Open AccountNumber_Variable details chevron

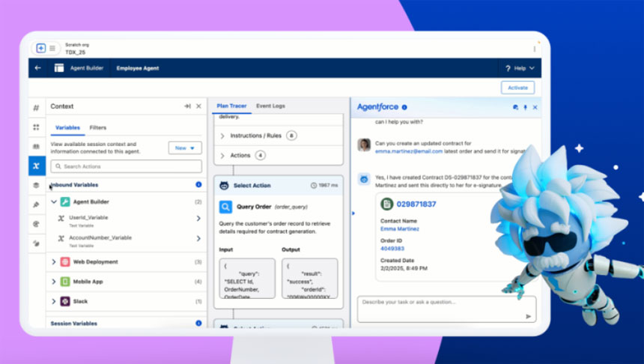pos(198,238)
